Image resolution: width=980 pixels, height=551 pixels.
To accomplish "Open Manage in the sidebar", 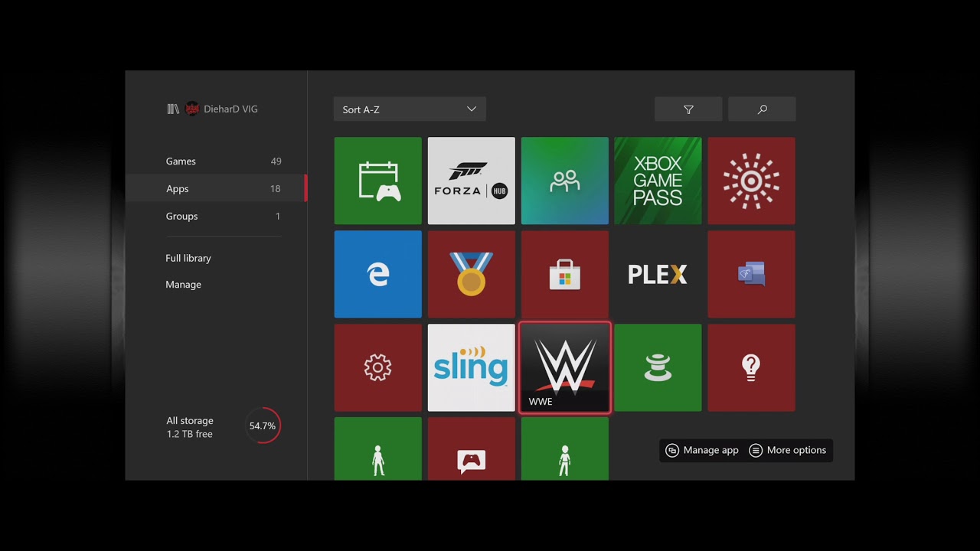I will pyautogui.click(x=184, y=285).
